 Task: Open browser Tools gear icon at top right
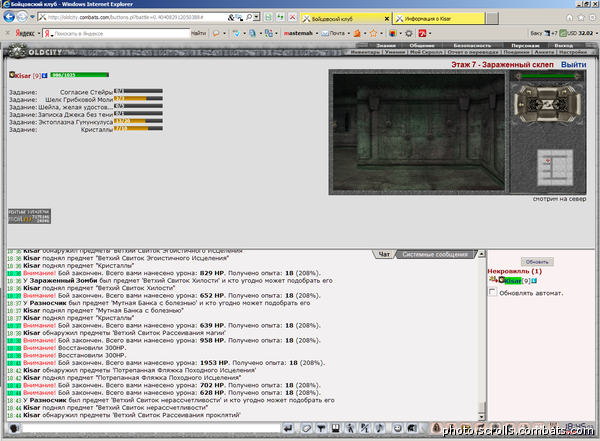(x=592, y=18)
